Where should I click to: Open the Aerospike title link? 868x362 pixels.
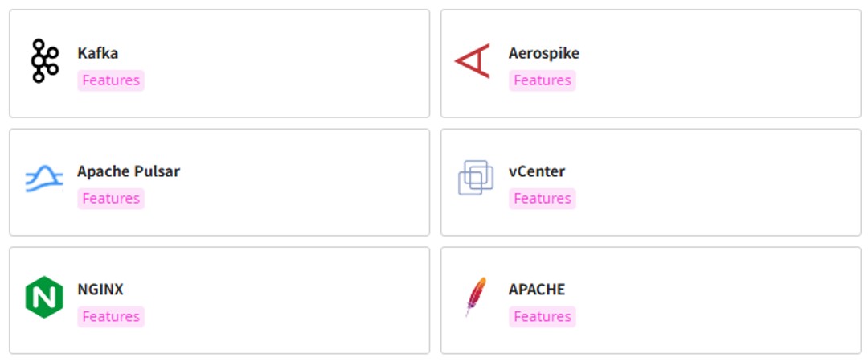[543, 53]
